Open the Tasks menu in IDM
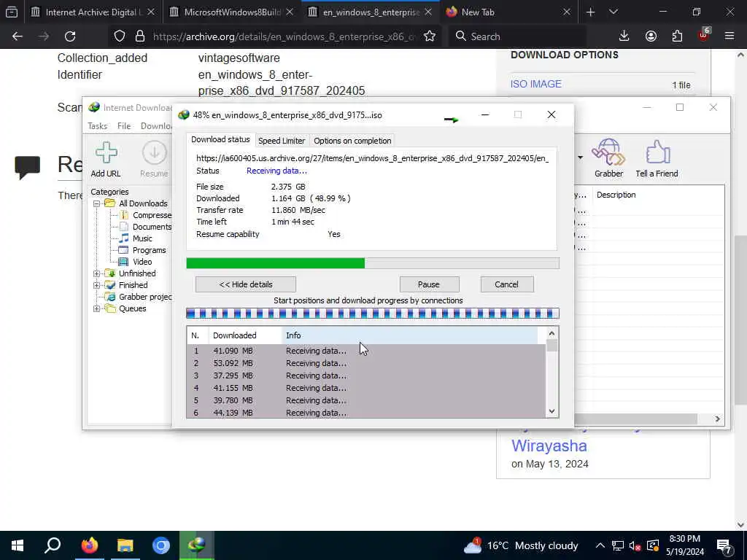The height and width of the screenshot is (560, 747). (x=97, y=125)
